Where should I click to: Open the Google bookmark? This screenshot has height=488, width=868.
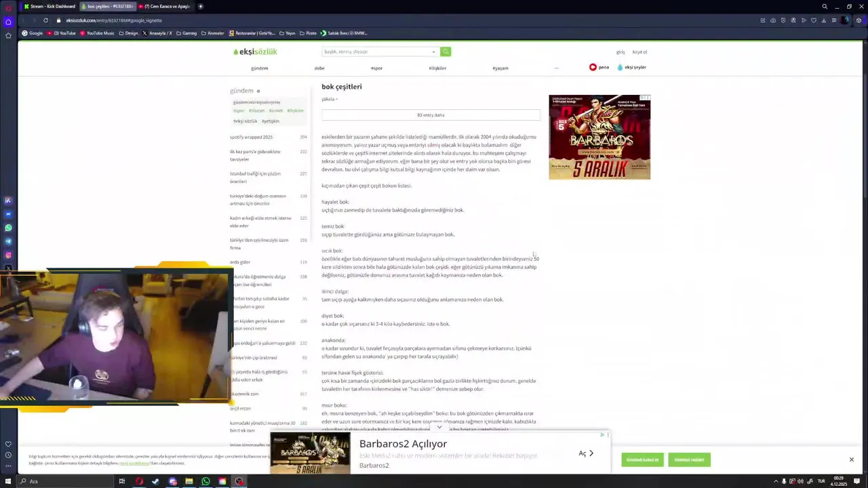click(33, 33)
